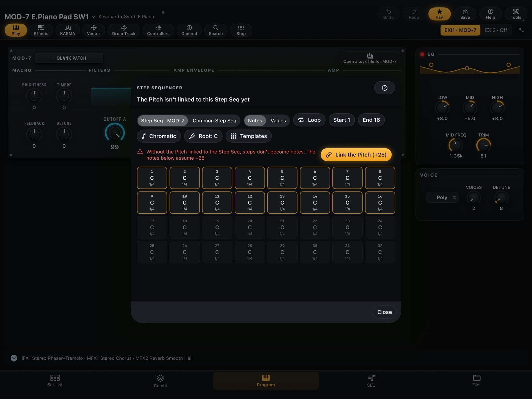Switch to the SEQ tab
The width and height of the screenshot is (532, 399).
click(x=371, y=381)
